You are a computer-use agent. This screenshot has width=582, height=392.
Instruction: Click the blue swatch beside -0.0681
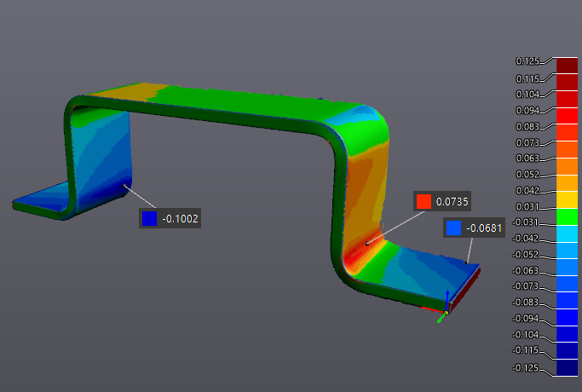click(453, 228)
